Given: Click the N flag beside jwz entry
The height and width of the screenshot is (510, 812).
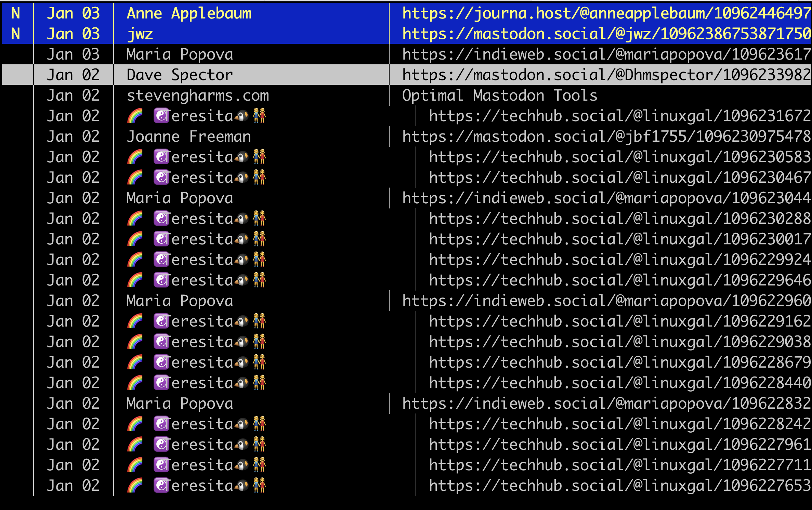Looking at the screenshot, I should pyautogui.click(x=16, y=34).
